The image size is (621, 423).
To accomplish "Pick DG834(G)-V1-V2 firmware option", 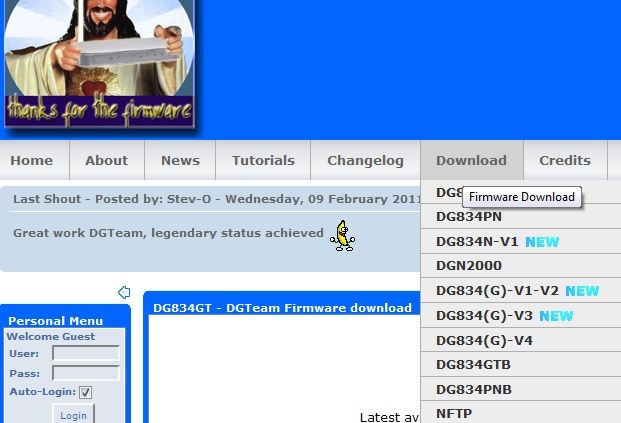I will 497,291.
